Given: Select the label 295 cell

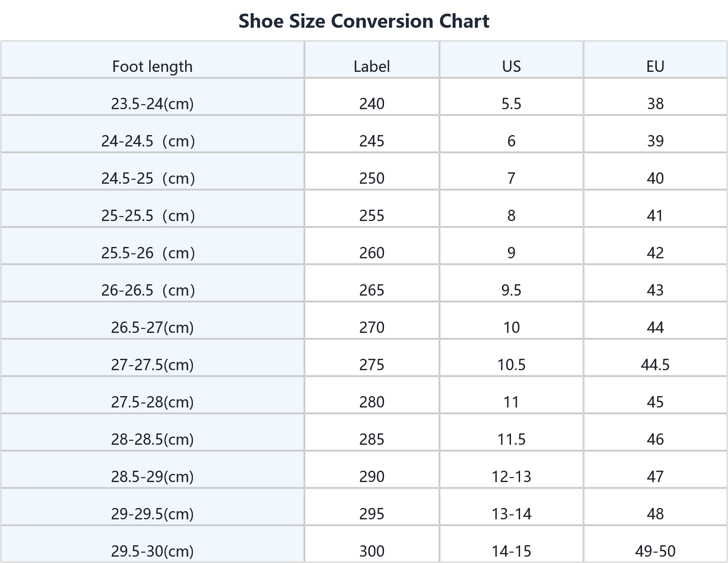Looking at the screenshot, I should pos(372,514).
